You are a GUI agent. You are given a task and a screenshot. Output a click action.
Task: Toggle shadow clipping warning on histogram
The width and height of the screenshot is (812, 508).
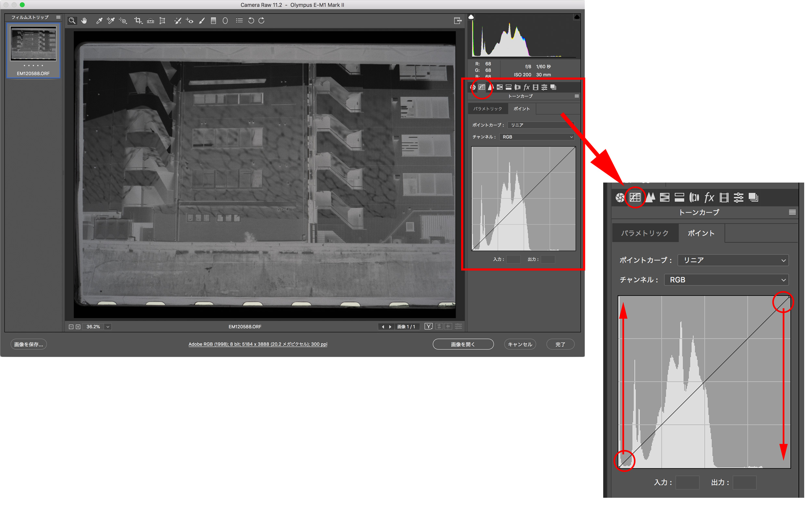[471, 17]
